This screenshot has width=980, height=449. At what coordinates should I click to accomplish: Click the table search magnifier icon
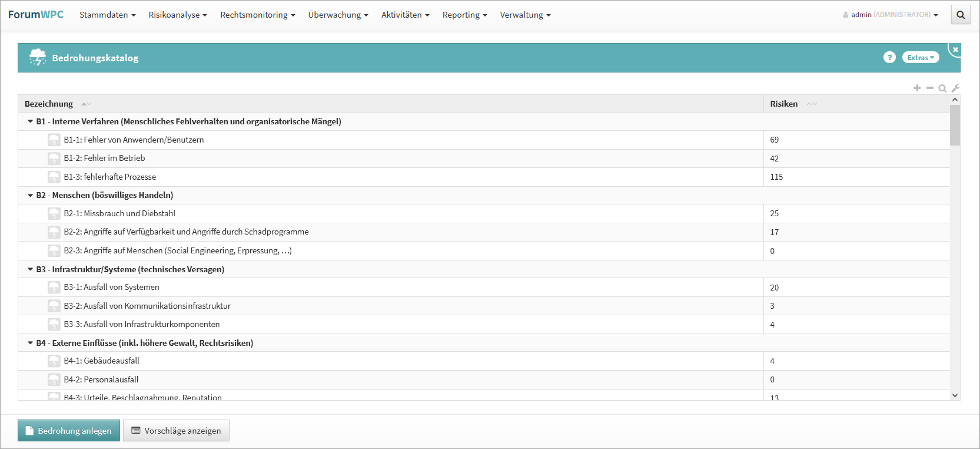942,88
